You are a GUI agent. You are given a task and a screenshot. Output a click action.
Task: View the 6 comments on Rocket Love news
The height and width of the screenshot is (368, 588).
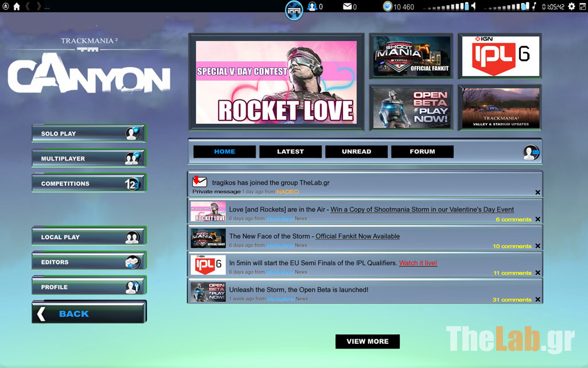[x=513, y=219]
